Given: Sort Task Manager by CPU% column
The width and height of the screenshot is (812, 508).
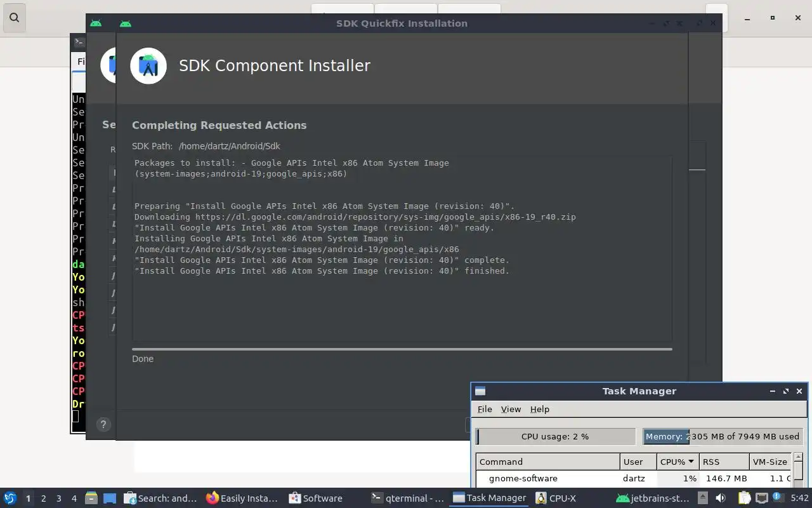Looking at the screenshot, I should click(678, 462).
